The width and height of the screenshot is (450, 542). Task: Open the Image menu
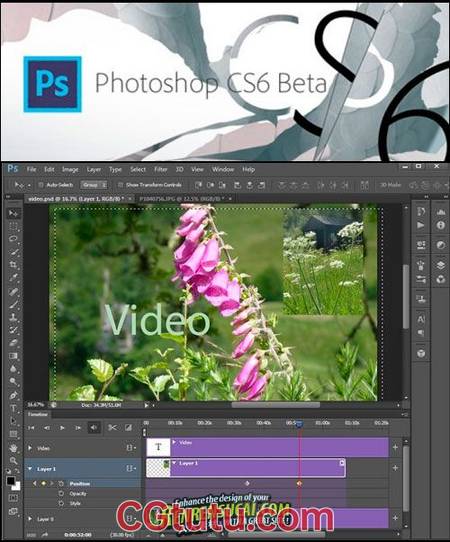click(70, 169)
